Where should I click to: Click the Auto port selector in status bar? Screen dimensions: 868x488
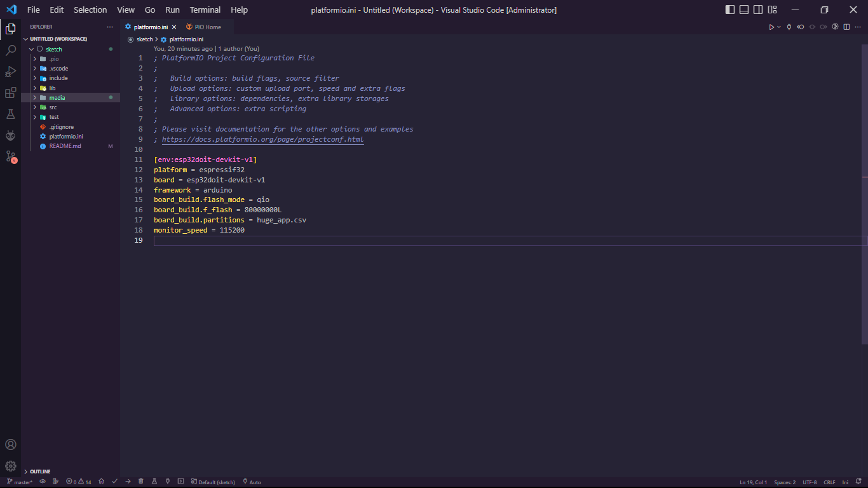pyautogui.click(x=252, y=482)
